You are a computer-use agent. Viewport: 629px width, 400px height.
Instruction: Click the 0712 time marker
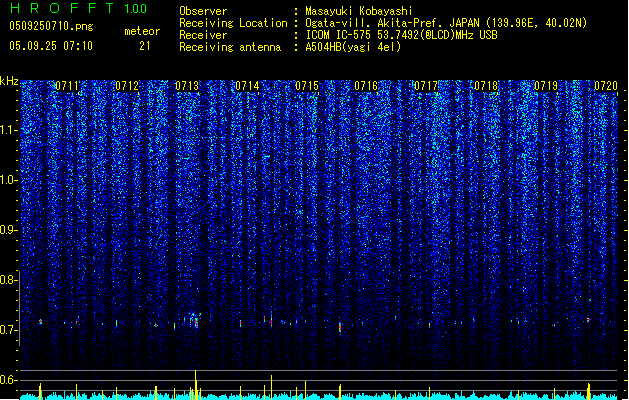[127, 86]
